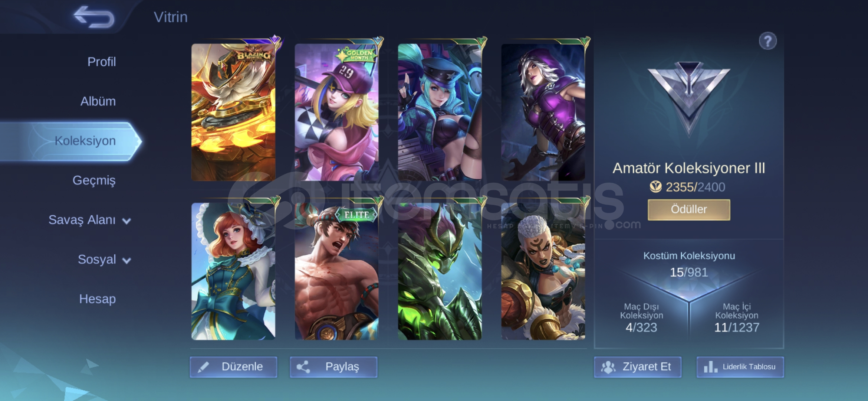Click the collection points coin icon
This screenshot has height=401, width=868.
coord(655,187)
